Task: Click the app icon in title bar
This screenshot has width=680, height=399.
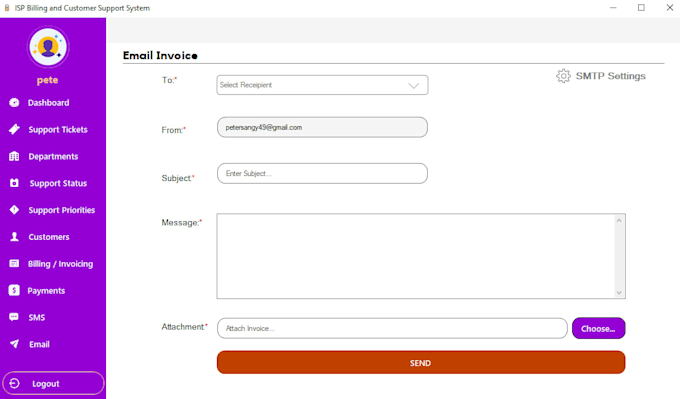Action: [x=7, y=8]
